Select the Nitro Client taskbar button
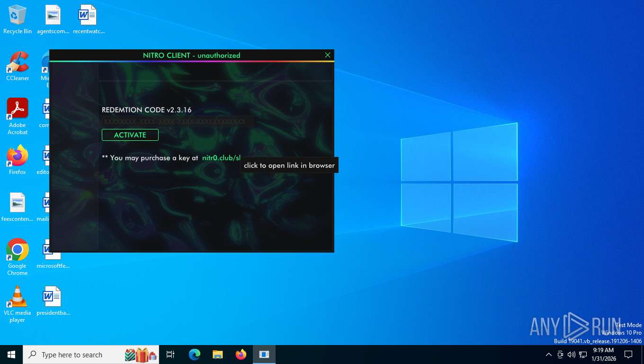The height and width of the screenshot is (364, 644). [x=264, y=355]
